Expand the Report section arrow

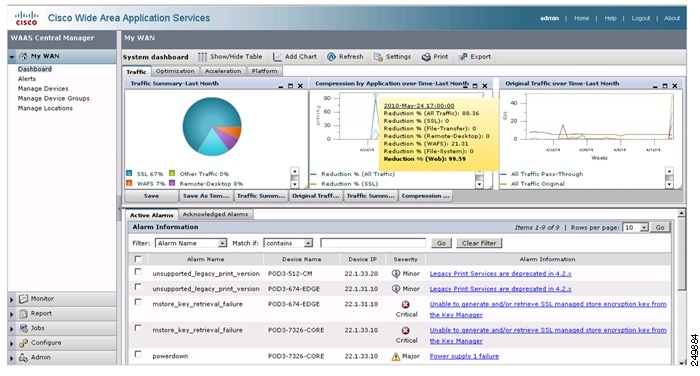pyautogui.click(x=12, y=314)
